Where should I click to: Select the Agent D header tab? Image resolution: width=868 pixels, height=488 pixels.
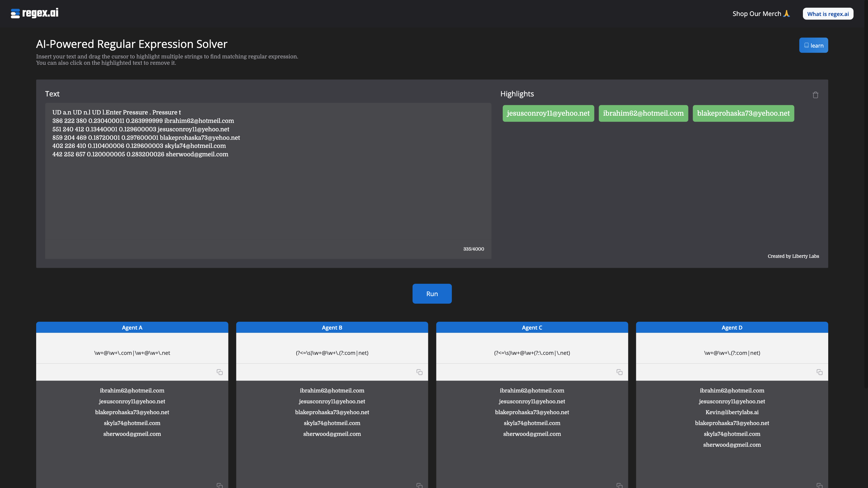731,327
